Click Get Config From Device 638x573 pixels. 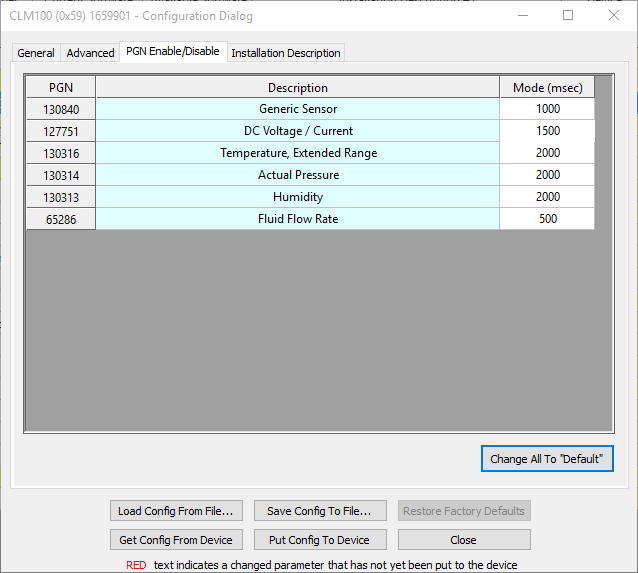(x=176, y=540)
